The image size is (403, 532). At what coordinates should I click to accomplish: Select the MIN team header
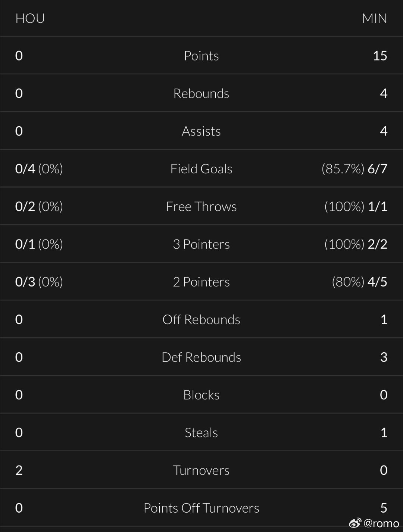(374, 18)
